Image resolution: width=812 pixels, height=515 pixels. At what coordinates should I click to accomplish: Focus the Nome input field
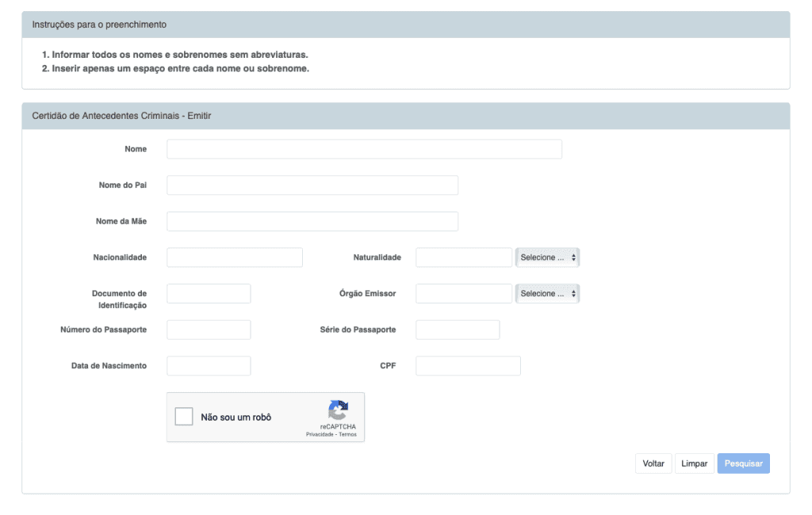pos(364,149)
